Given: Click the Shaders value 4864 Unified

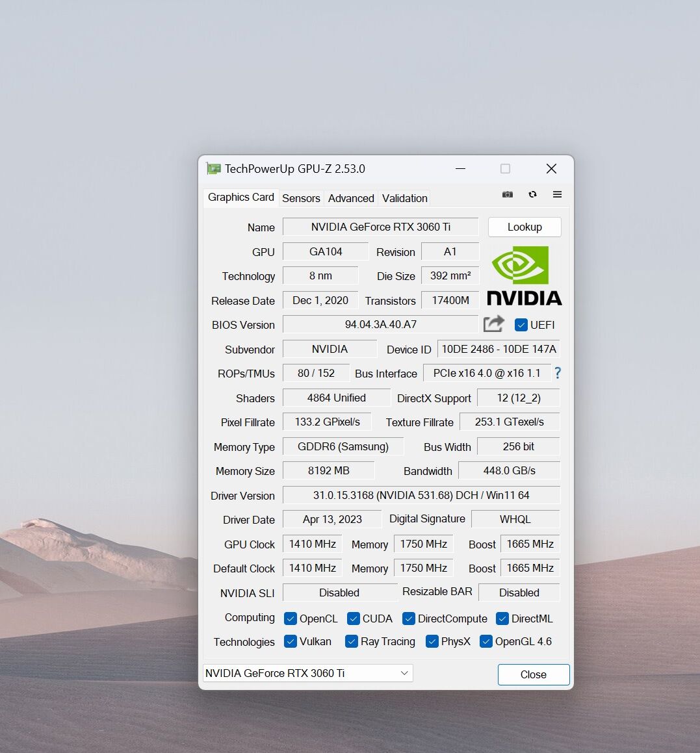Looking at the screenshot, I should coord(336,398).
